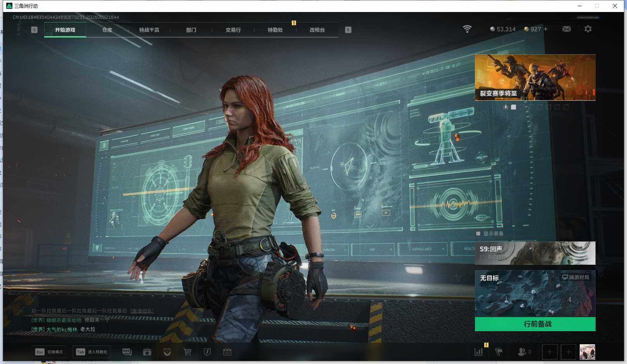Image resolution: width=627 pixels, height=364 pixels.
Task: Click the 53,314 currency balance
Action: (x=503, y=29)
